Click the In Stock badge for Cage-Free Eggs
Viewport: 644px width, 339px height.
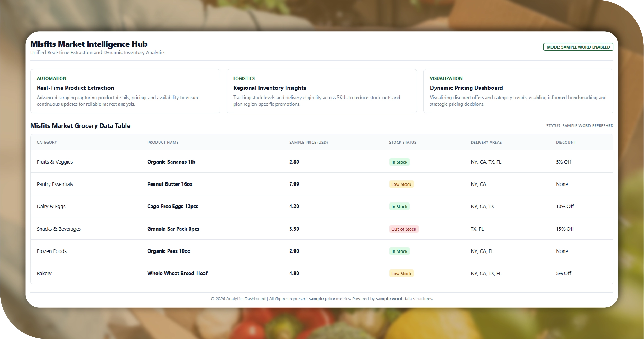399,207
